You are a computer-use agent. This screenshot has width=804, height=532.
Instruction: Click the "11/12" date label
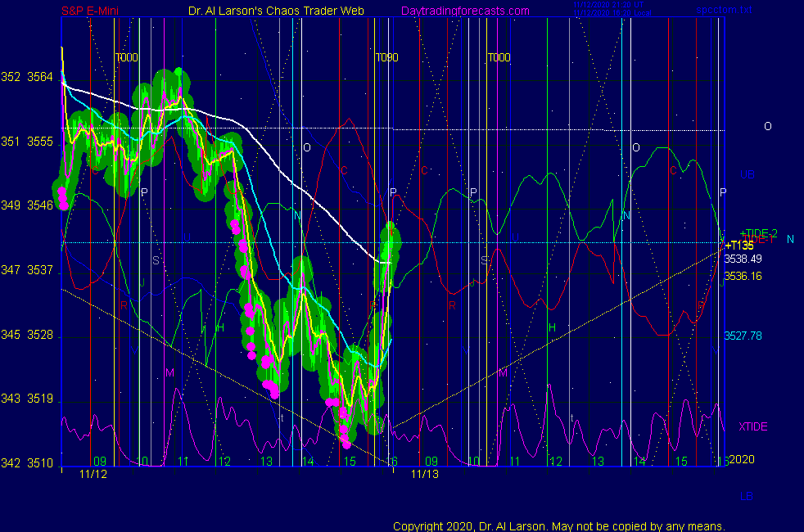tap(93, 474)
